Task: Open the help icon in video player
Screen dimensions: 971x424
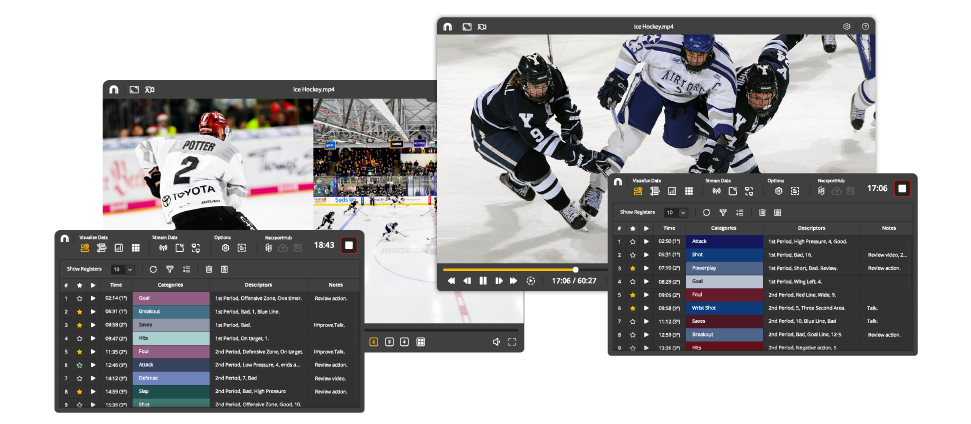Action: (x=865, y=26)
